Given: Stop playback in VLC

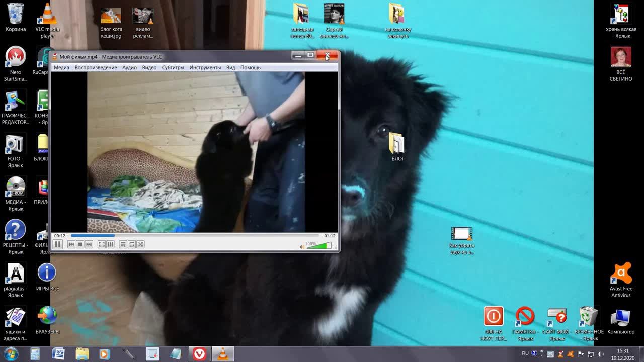Looking at the screenshot, I should click(80, 244).
